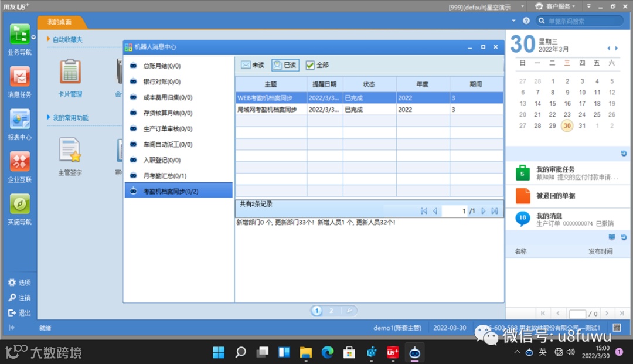633x364 pixels.
Task: Open 我的审批任务 green clipboard item
Action: click(567, 173)
